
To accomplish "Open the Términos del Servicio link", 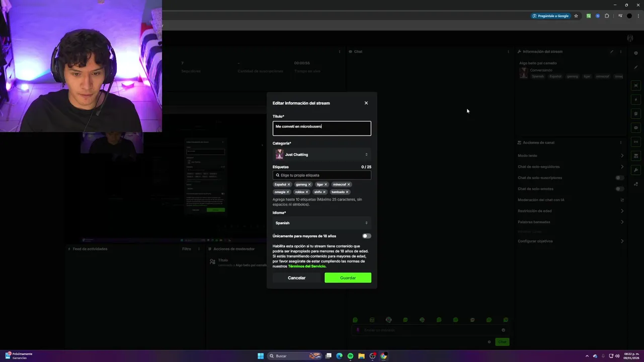I will [307, 266].
